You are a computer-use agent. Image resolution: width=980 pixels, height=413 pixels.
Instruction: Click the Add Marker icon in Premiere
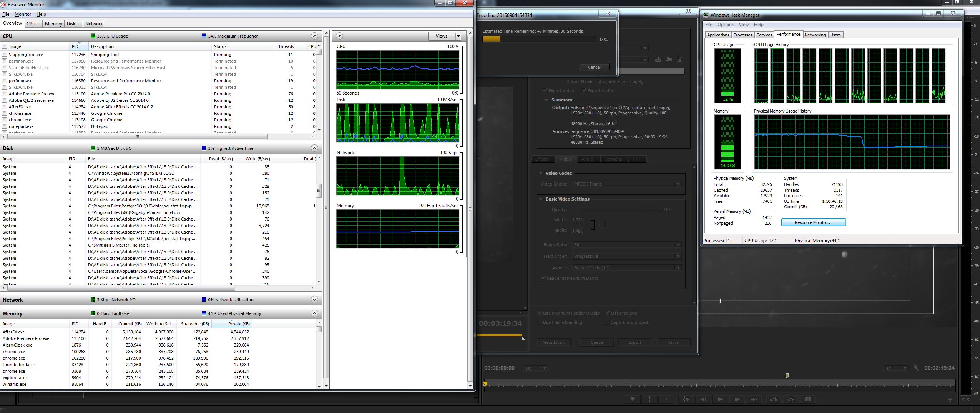pyautogui.click(x=632, y=400)
